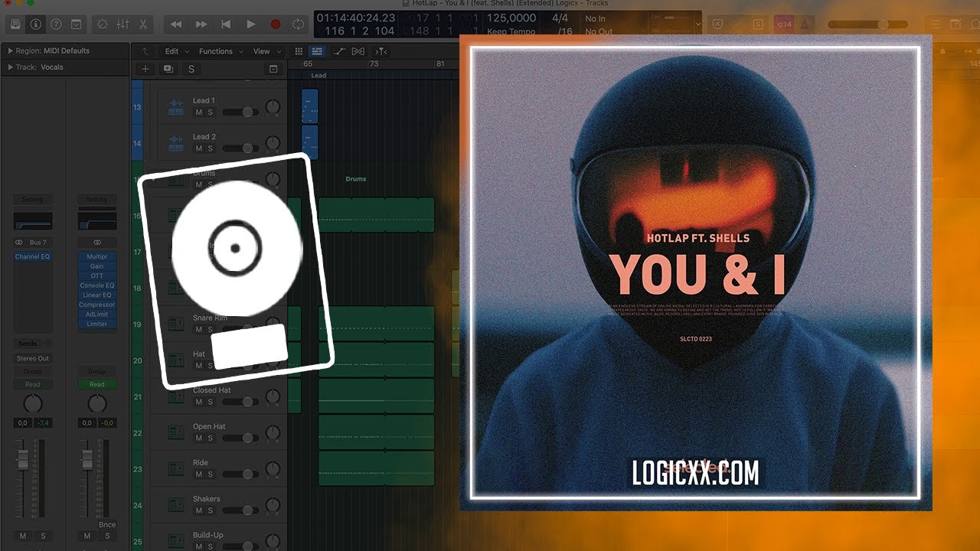
Task: Open the Stereo Out output slot
Action: [x=32, y=358]
